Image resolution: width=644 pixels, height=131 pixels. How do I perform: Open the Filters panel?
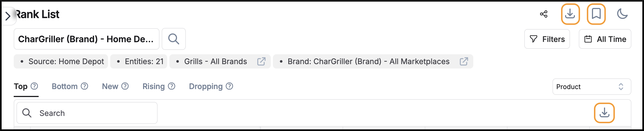pos(547,39)
